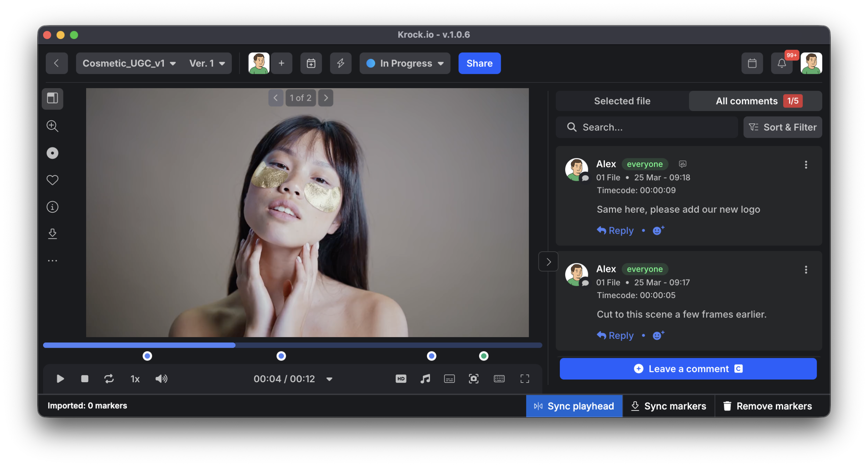The width and height of the screenshot is (868, 467).
Task: Switch to Selected file tab
Action: click(x=622, y=101)
